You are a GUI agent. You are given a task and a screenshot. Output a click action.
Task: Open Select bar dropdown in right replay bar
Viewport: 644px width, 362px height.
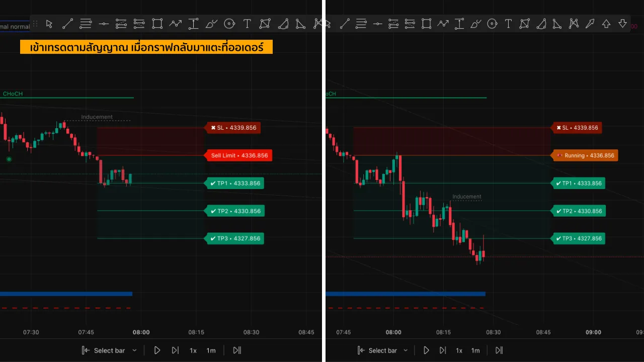click(383, 350)
